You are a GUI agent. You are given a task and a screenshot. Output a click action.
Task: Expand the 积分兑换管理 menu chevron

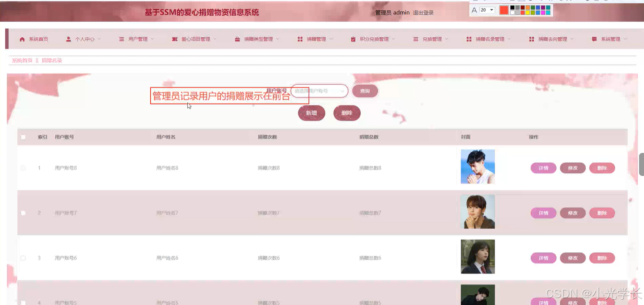click(393, 39)
